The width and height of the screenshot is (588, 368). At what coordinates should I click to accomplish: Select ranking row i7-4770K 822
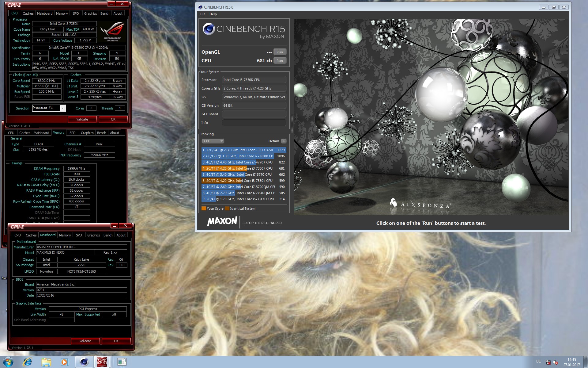[x=244, y=162]
